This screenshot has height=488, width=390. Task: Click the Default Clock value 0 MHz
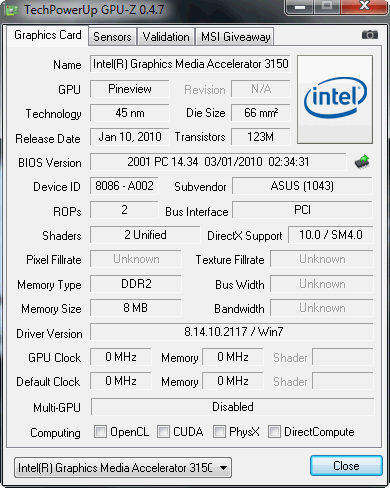click(121, 381)
